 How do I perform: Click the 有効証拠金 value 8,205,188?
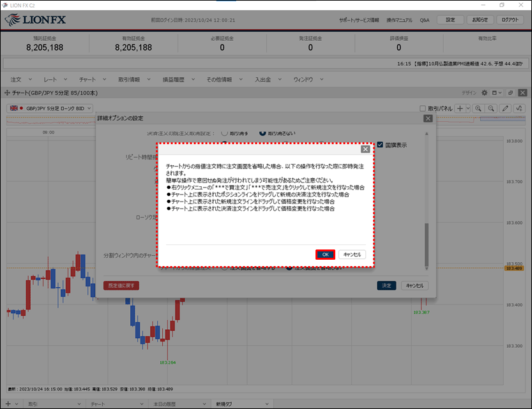click(x=133, y=47)
